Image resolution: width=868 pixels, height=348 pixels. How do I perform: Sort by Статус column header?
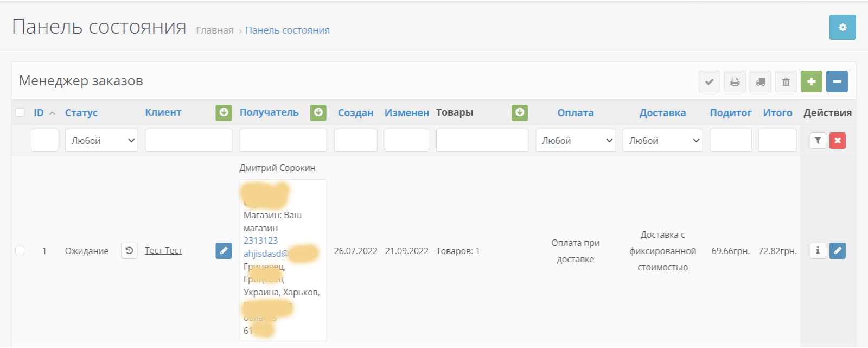[x=81, y=113]
